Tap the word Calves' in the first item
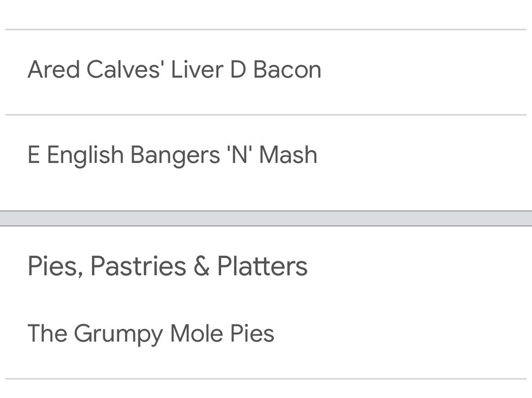Viewport: 532px width, 398px height. click(x=125, y=69)
